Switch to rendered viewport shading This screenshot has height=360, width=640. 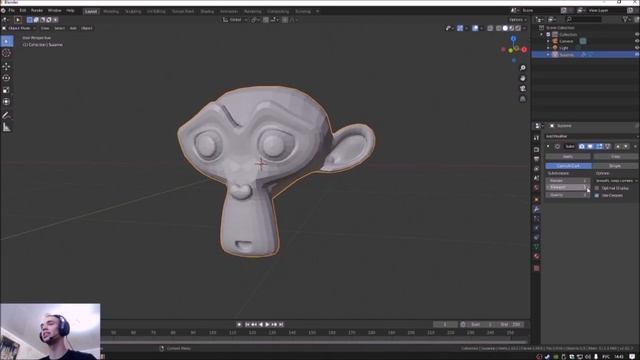tap(518, 28)
